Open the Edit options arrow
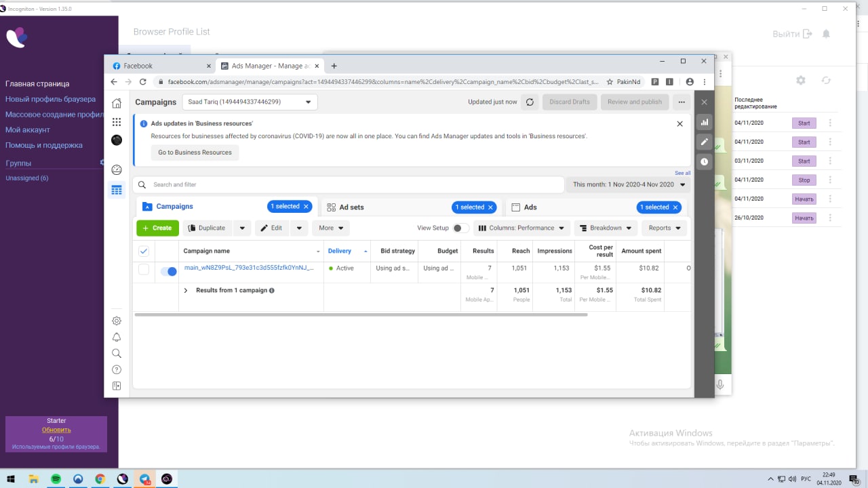 click(x=300, y=228)
